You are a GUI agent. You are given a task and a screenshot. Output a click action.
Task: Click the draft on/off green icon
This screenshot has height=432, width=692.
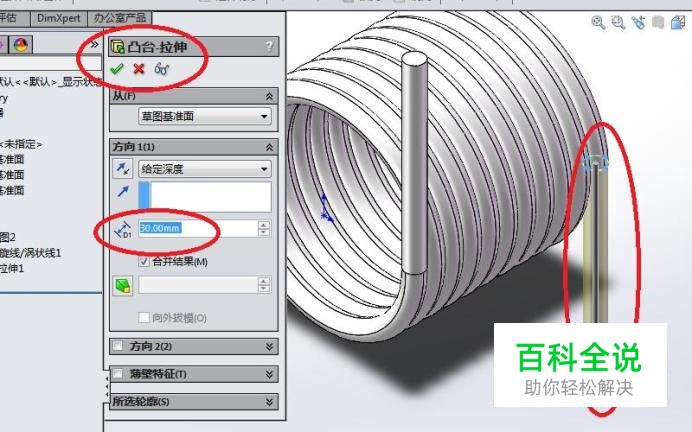[x=123, y=285]
